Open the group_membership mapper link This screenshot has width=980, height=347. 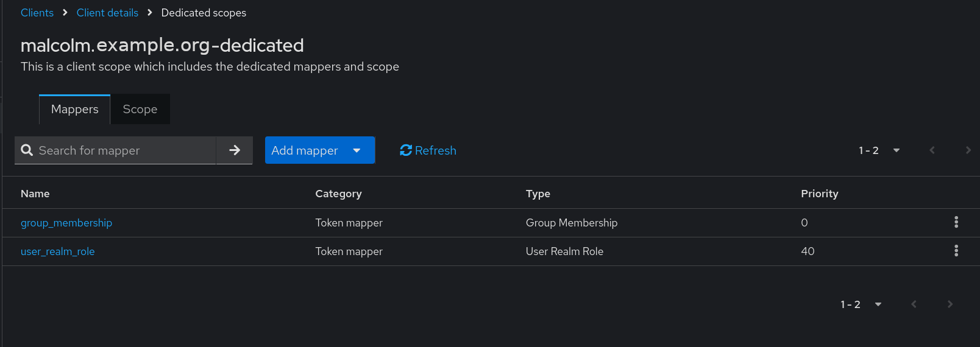click(66, 223)
